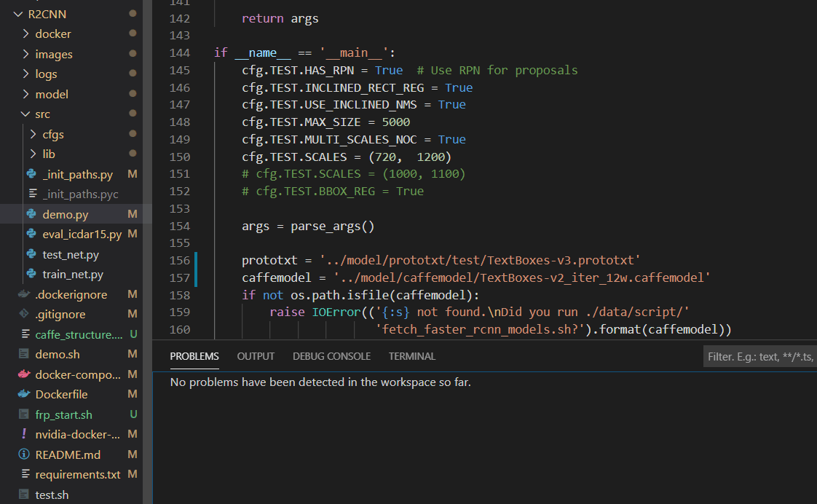Click line number 144 in the gutter
The height and width of the screenshot is (504, 817).
click(180, 52)
